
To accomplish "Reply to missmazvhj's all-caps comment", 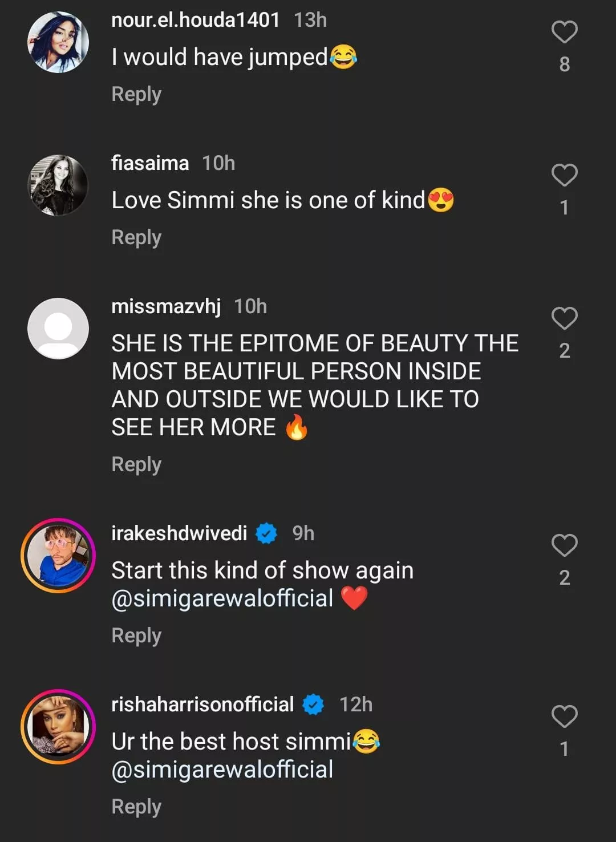I will pyautogui.click(x=136, y=464).
